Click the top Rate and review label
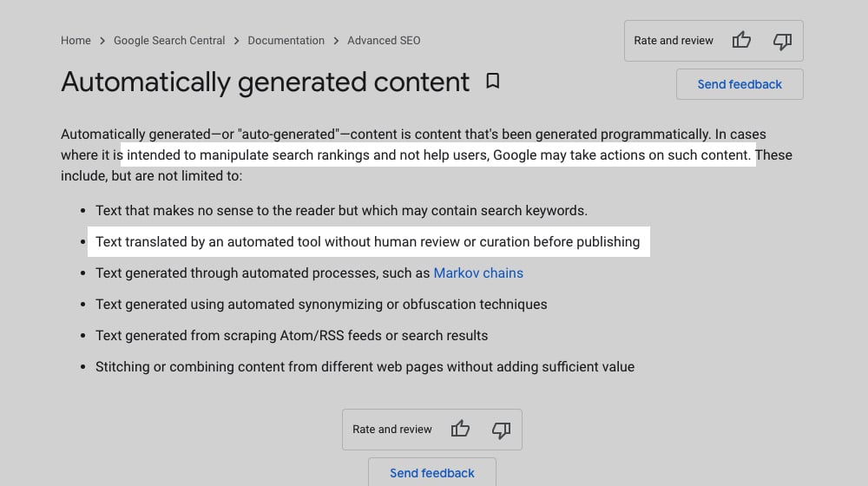 (674, 41)
